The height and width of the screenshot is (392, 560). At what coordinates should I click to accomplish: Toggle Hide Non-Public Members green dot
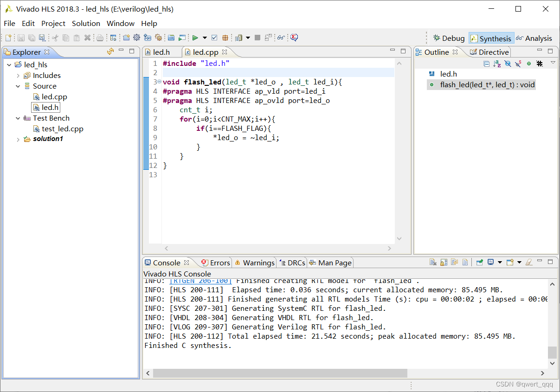coord(529,64)
